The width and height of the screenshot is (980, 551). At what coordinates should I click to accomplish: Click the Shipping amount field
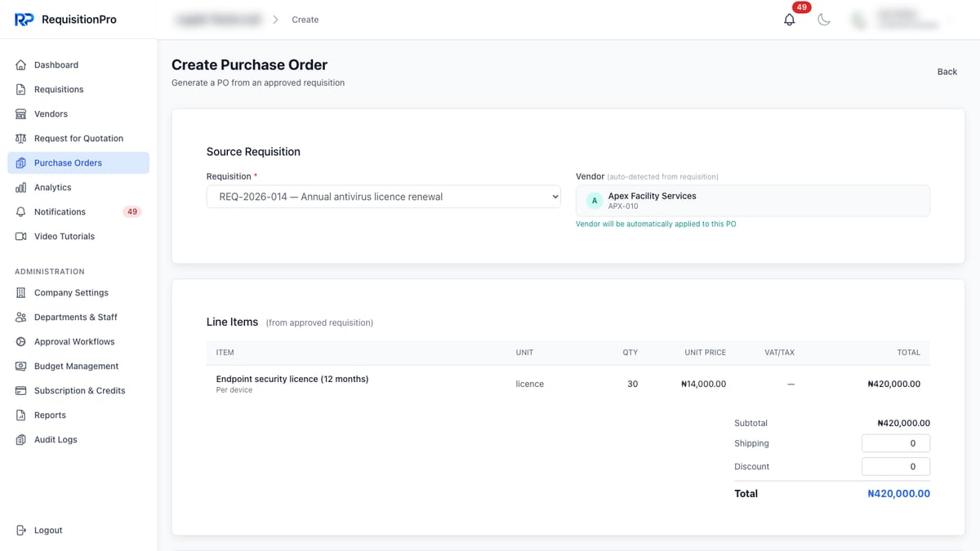point(896,443)
